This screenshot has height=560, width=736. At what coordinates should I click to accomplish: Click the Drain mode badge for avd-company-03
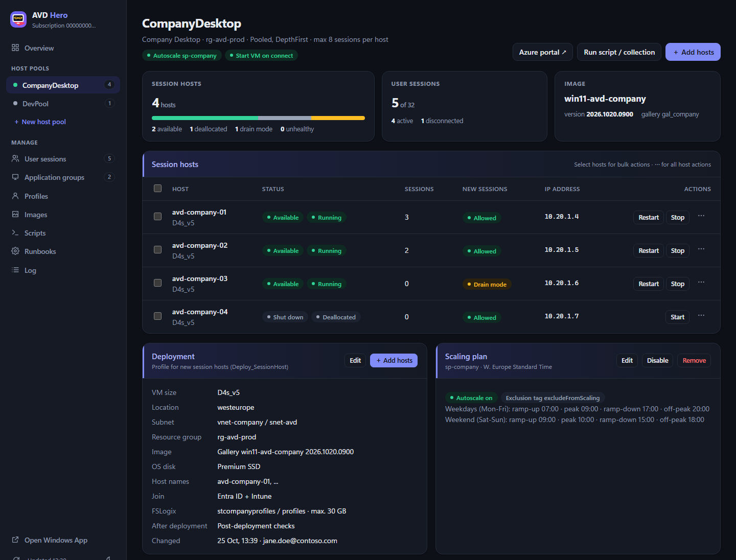point(487,284)
